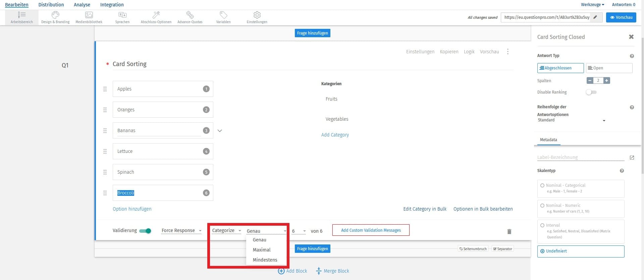
Task: Open the Werkzeuge dropdown menu
Action: coord(592,5)
